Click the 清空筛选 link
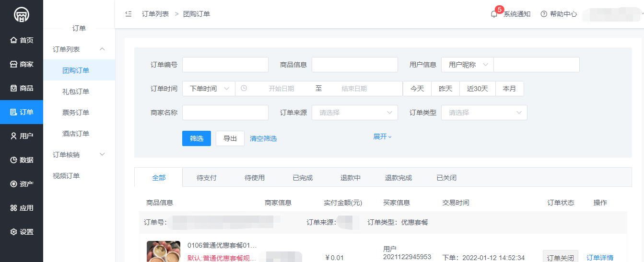 263,138
